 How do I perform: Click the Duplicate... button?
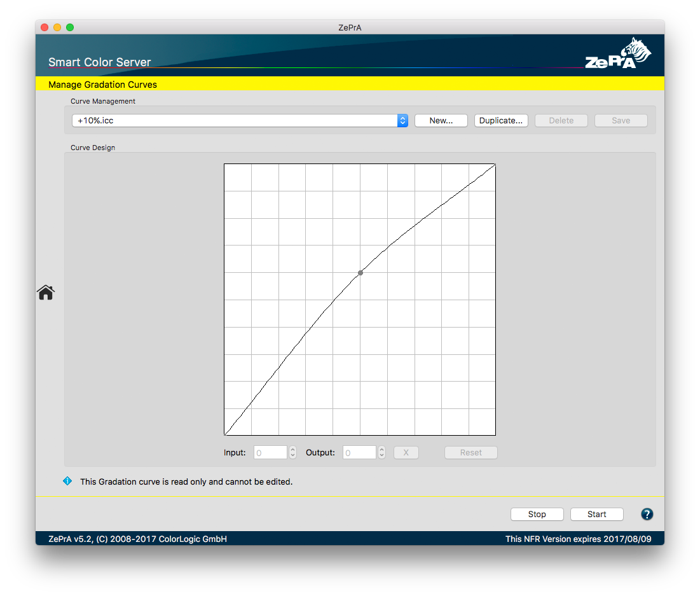501,121
